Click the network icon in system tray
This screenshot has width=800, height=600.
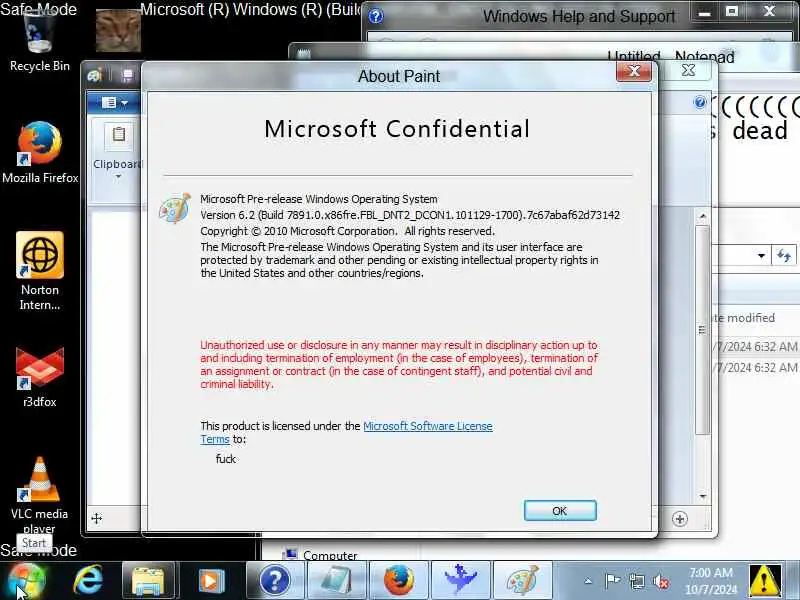click(637, 581)
